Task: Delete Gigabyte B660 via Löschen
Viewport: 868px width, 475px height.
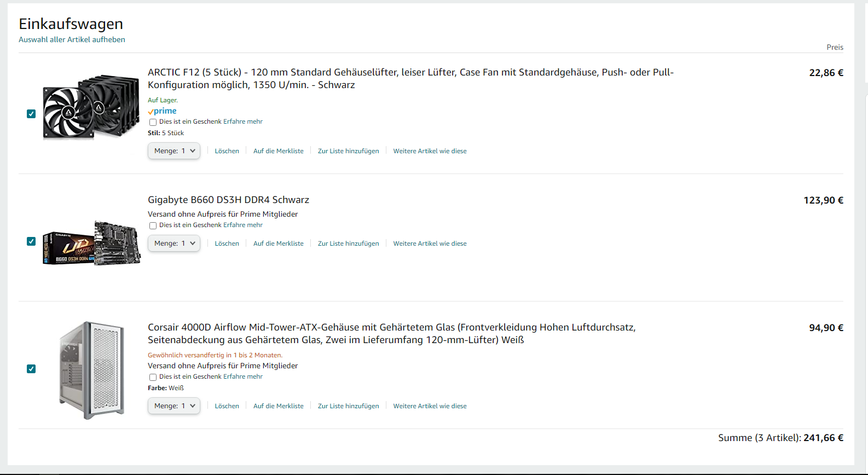Action: click(227, 244)
